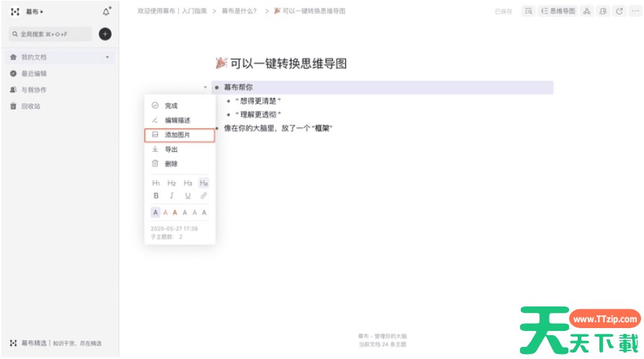Choose 导出 from the context menu
The image size is (644, 359).
171,149
